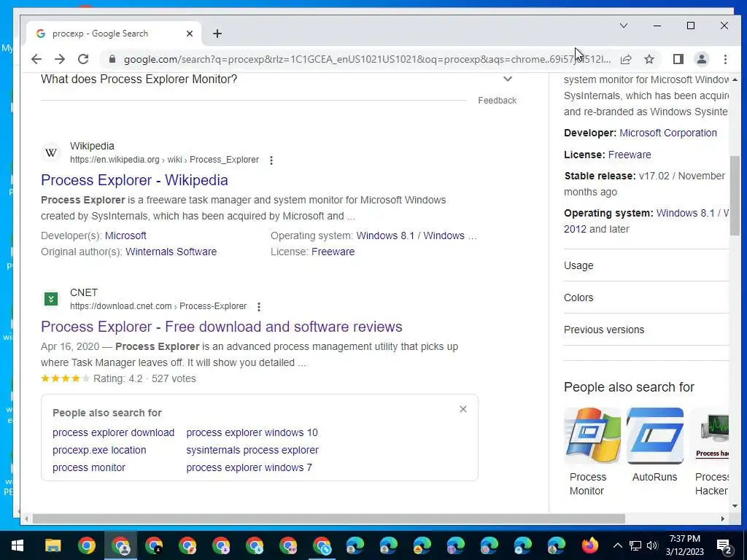Open the Chrome three-dot menu
Screen dimensions: 747x560
click(x=725, y=59)
